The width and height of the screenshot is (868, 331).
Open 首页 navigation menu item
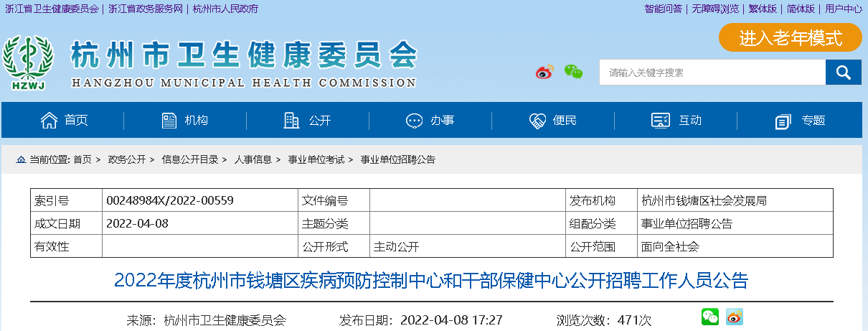76,121
